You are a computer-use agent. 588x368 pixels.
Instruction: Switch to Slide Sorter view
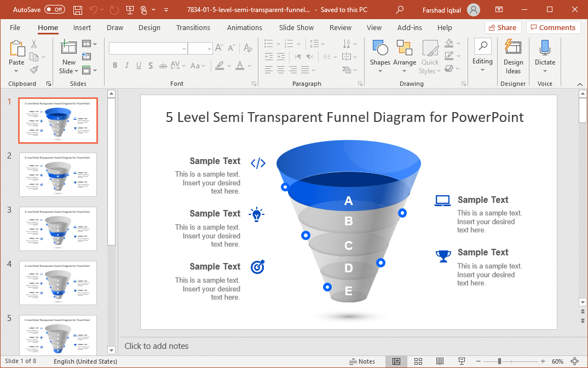click(x=418, y=361)
